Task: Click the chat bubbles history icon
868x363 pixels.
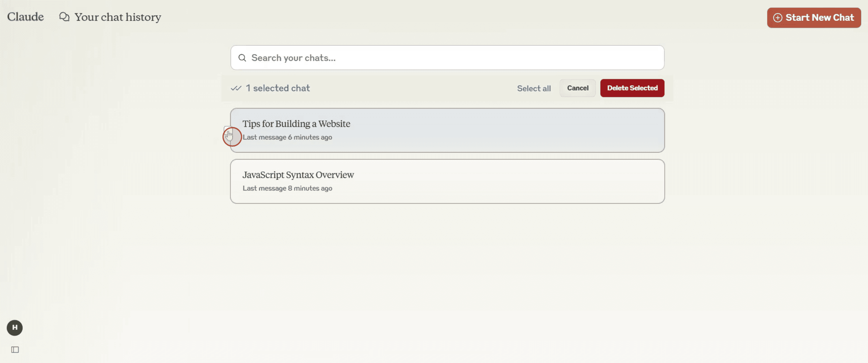Action: click(64, 17)
